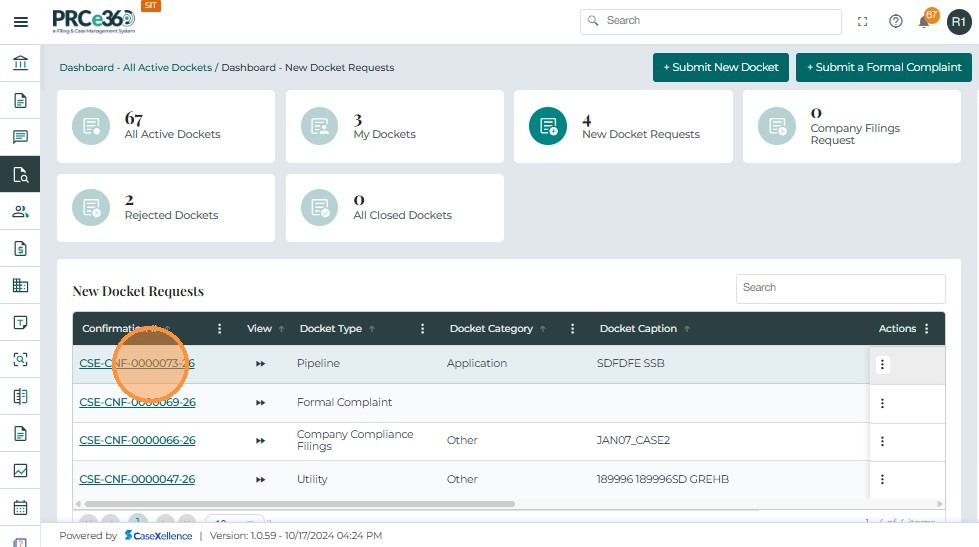The width and height of the screenshot is (979, 547).
Task: Select the bank building sidebar icon
Action: pyautogui.click(x=20, y=64)
